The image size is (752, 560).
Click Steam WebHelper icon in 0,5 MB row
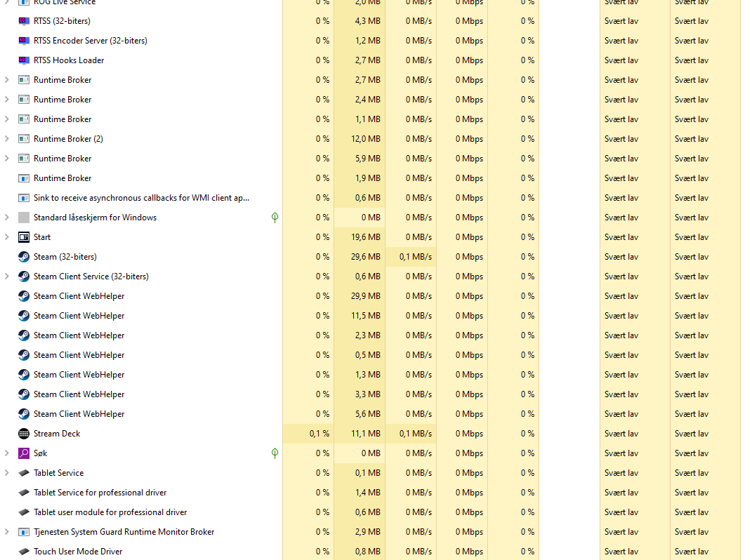23,355
